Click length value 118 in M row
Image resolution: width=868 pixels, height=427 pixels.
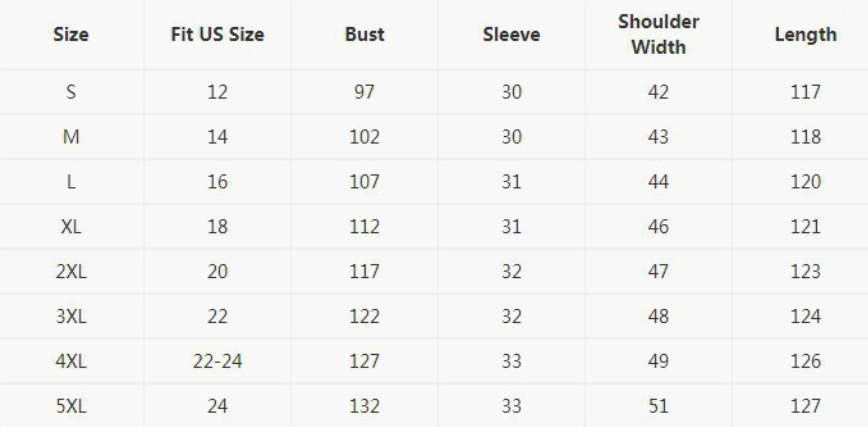805,137
